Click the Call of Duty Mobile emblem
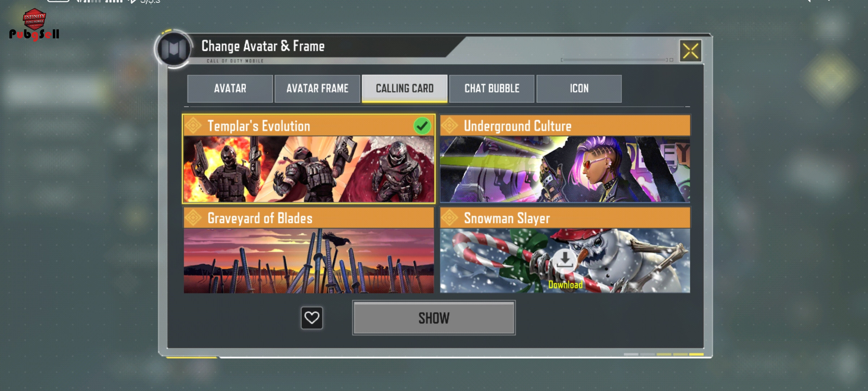The height and width of the screenshot is (391, 868). pos(174,49)
